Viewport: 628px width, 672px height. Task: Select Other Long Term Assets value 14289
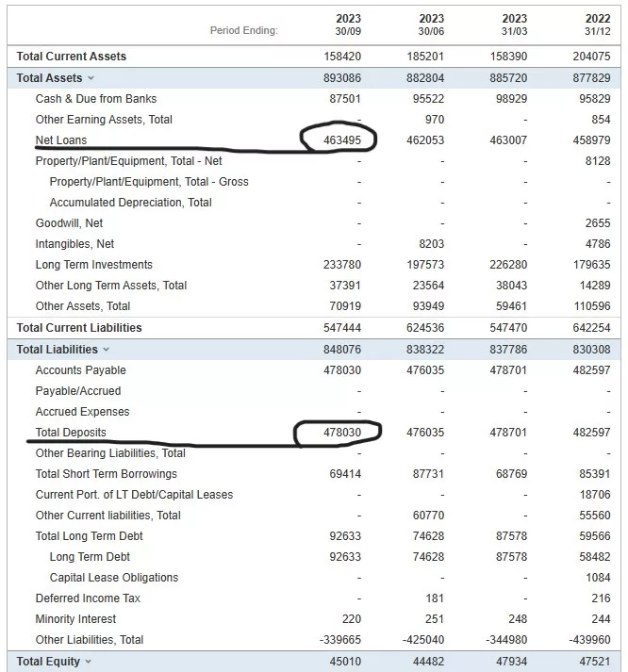(595, 285)
